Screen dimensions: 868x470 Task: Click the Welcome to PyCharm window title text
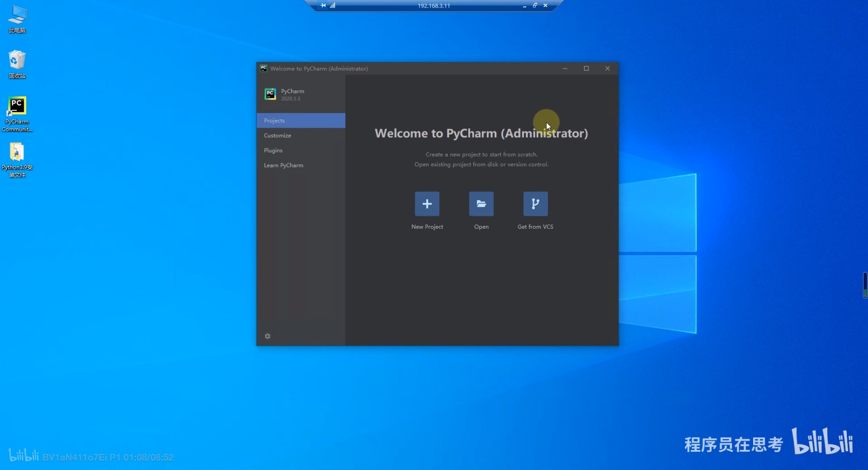[x=319, y=69]
